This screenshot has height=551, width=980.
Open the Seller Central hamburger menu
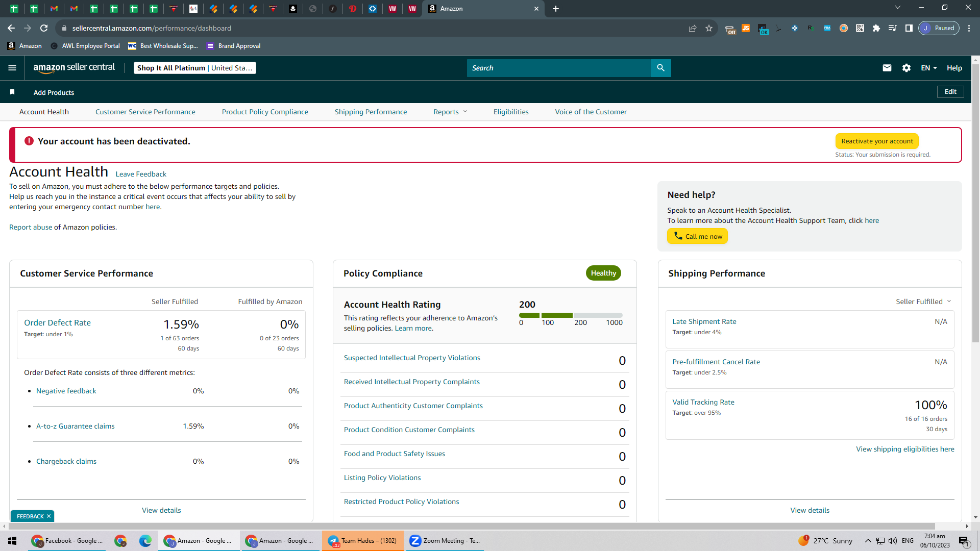(x=12, y=68)
